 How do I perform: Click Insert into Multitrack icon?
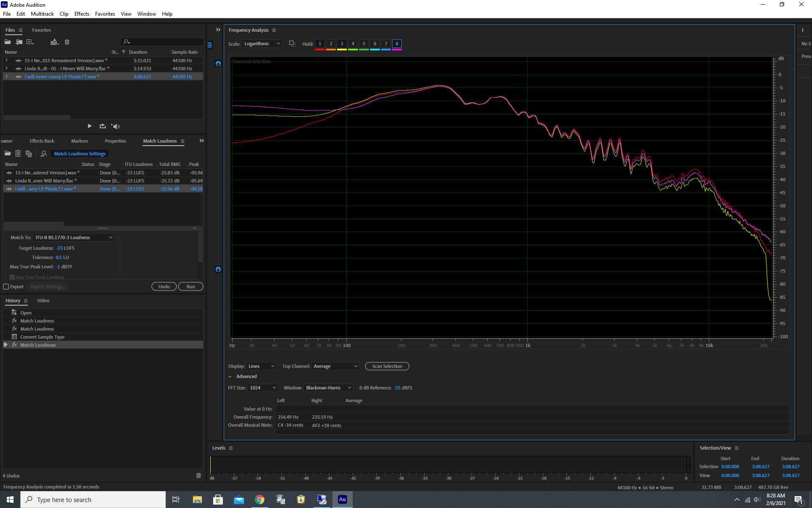coord(55,42)
